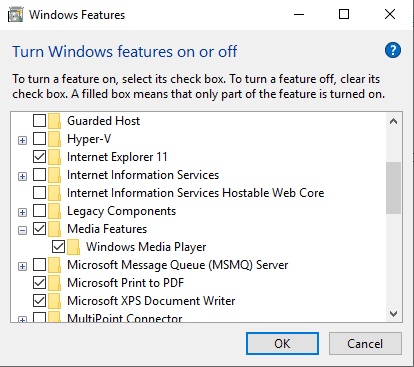Expand the Microsoft Message Queue Server node
Image resolution: width=414 pixels, height=367 pixels.
[22, 266]
